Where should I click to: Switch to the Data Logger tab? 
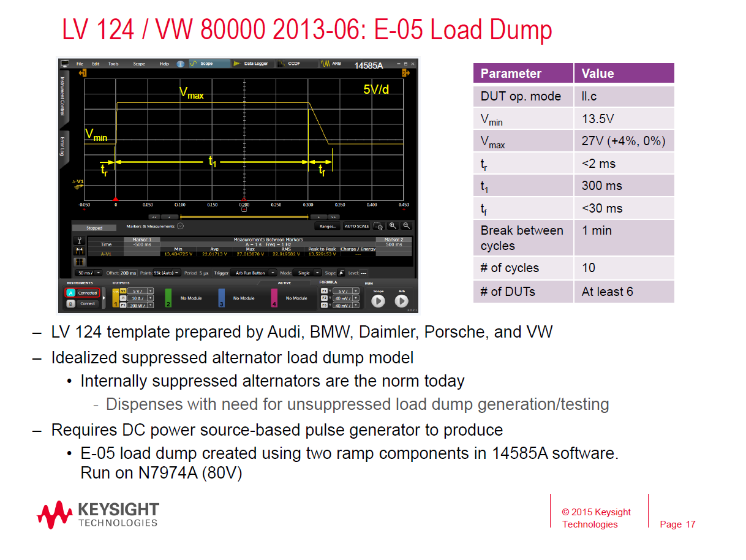[x=252, y=64]
